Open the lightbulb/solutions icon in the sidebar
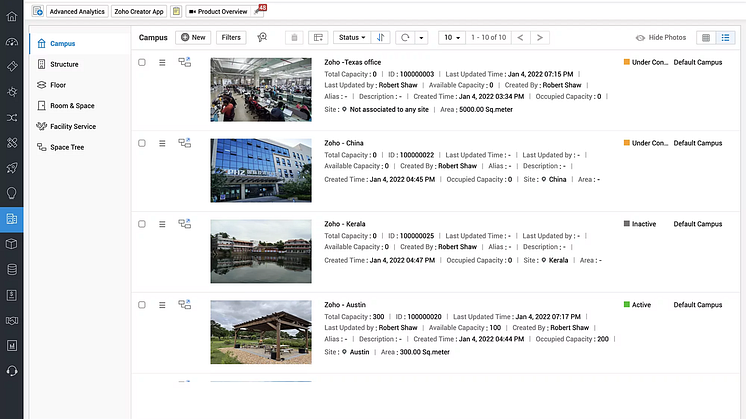Image resolution: width=746 pixels, height=419 pixels. pyautogui.click(x=11, y=193)
